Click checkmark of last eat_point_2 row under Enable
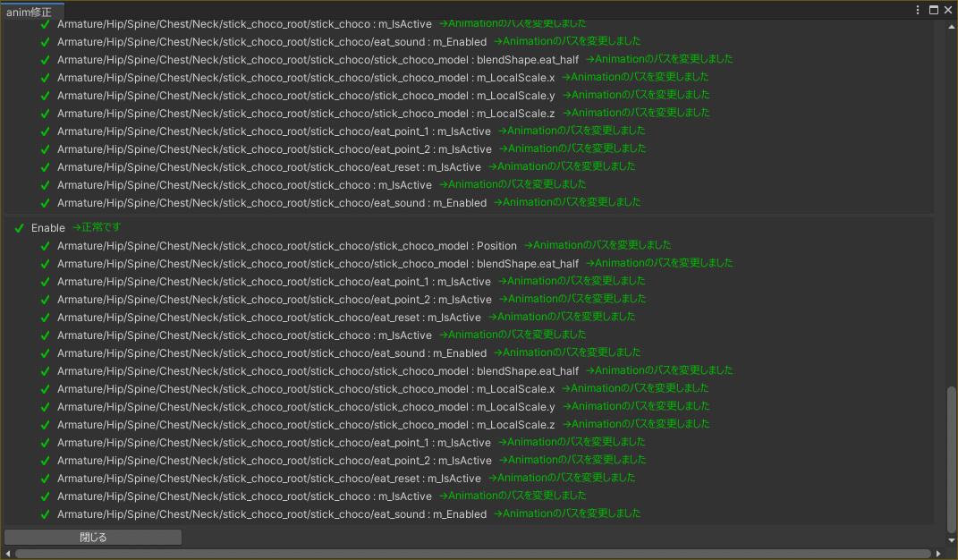This screenshot has height=560, width=958. coord(45,461)
